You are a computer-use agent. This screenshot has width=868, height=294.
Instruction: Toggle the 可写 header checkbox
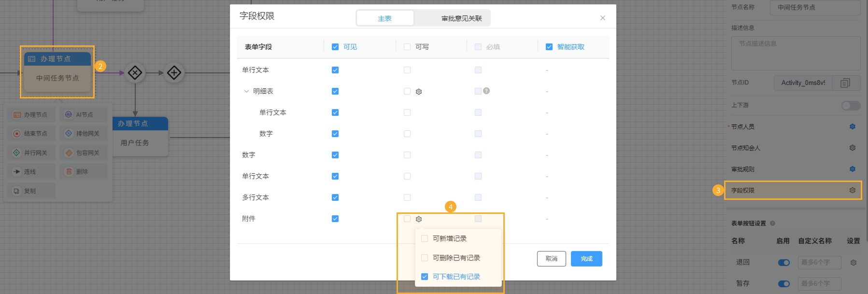coord(407,47)
